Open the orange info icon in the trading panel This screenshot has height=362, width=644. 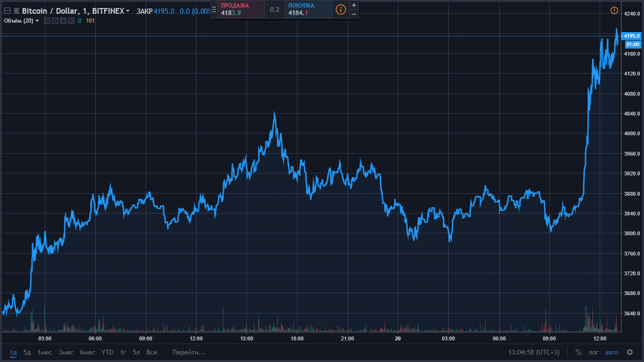click(x=340, y=9)
